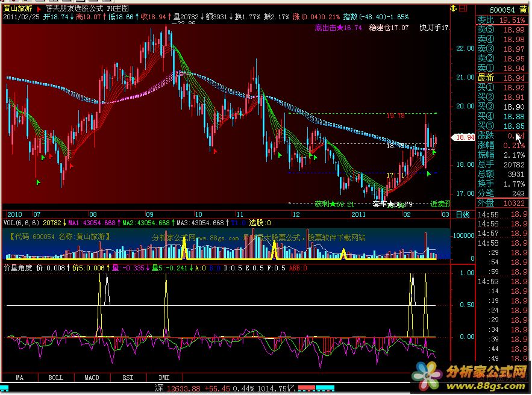Select the 卖⑤ 18.99 ask row
Screen dimensions: 532x395
(501, 30)
